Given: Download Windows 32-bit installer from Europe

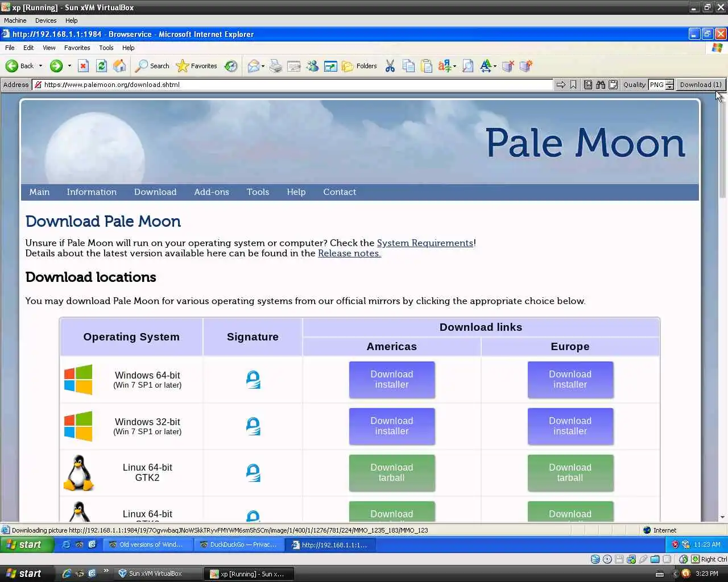Looking at the screenshot, I should point(570,426).
